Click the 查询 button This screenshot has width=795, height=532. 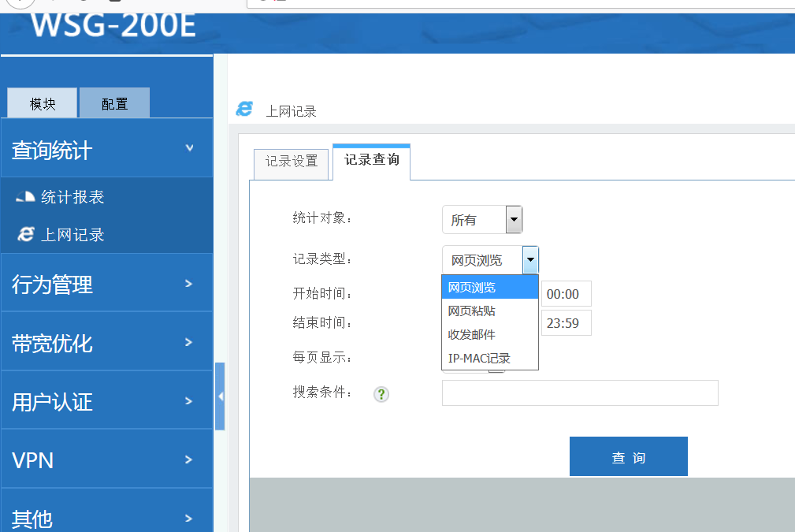628,457
